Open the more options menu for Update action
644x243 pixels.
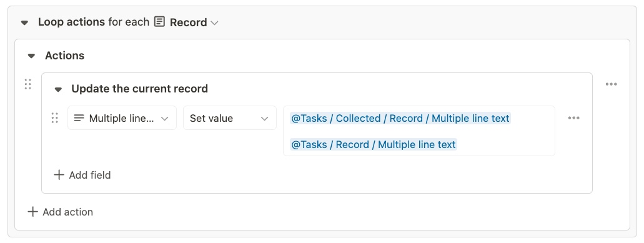pyautogui.click(x=611, y=84)
